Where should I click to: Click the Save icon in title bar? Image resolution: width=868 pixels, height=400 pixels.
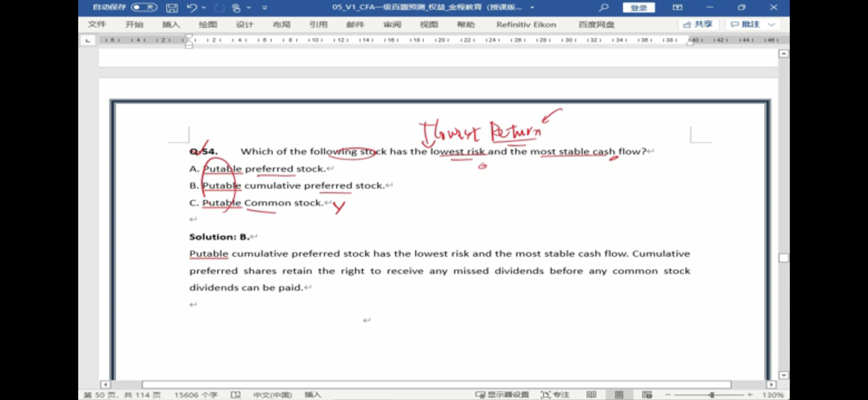[x=172, y=8]
